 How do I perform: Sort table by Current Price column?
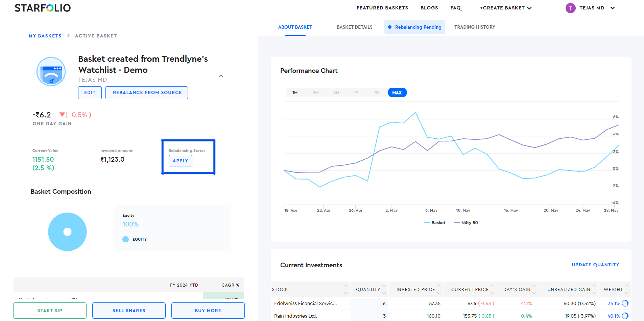(470, 289)
